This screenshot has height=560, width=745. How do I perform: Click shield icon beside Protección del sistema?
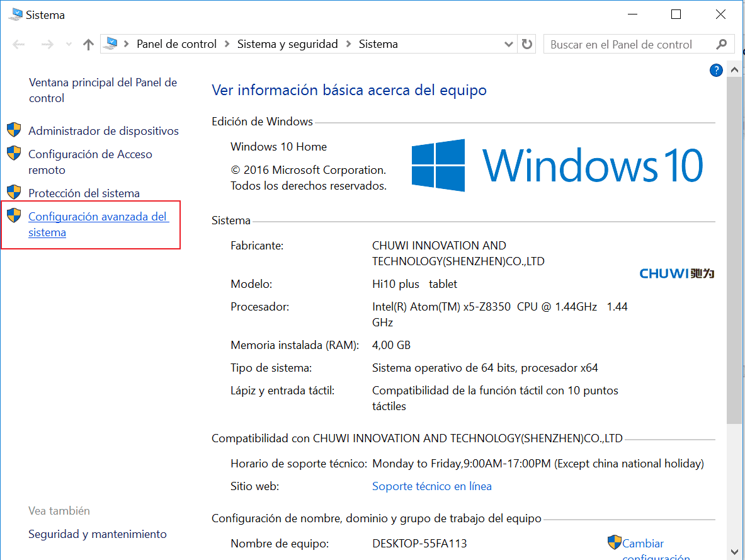point(14,192)
